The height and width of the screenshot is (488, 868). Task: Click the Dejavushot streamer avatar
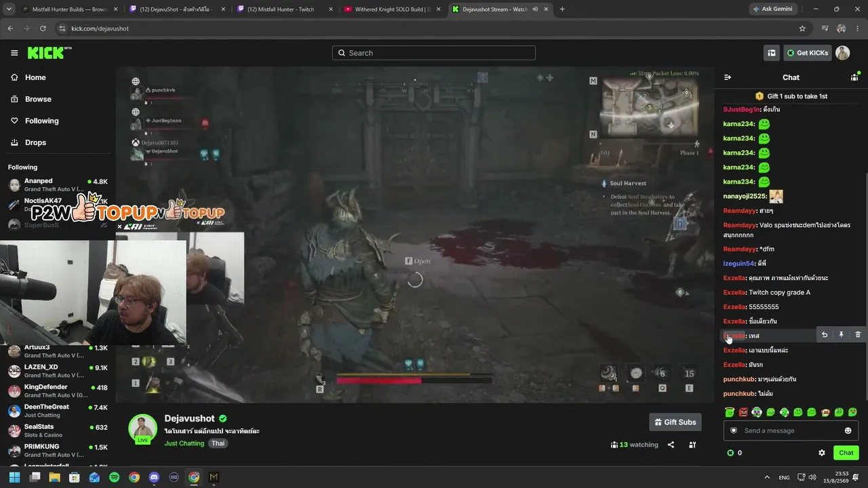[143, 428]
